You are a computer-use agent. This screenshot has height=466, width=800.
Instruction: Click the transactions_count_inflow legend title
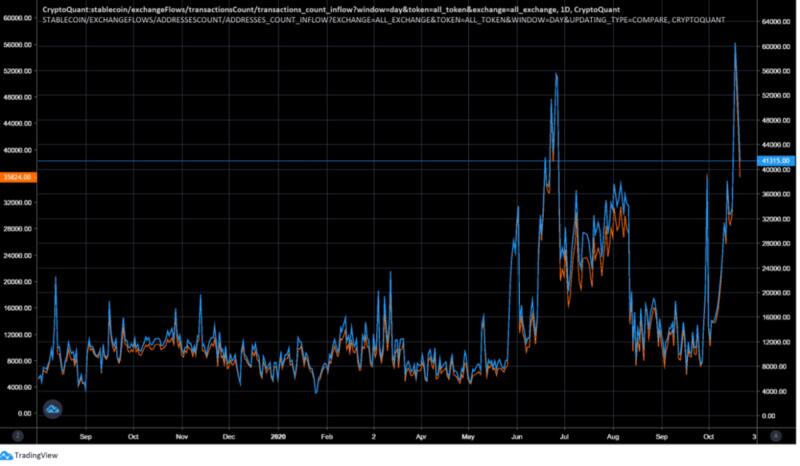coord(331,9)
